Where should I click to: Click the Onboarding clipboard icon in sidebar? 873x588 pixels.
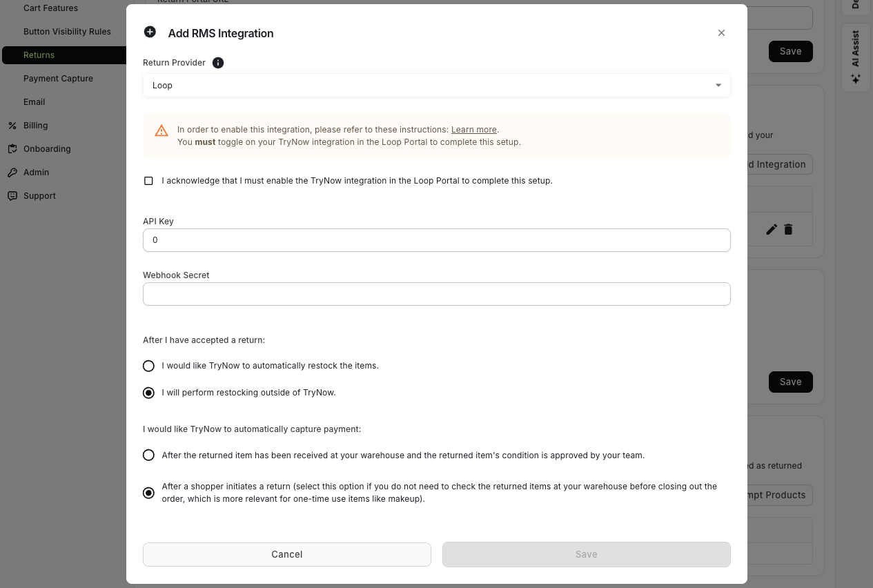(12, 149)
